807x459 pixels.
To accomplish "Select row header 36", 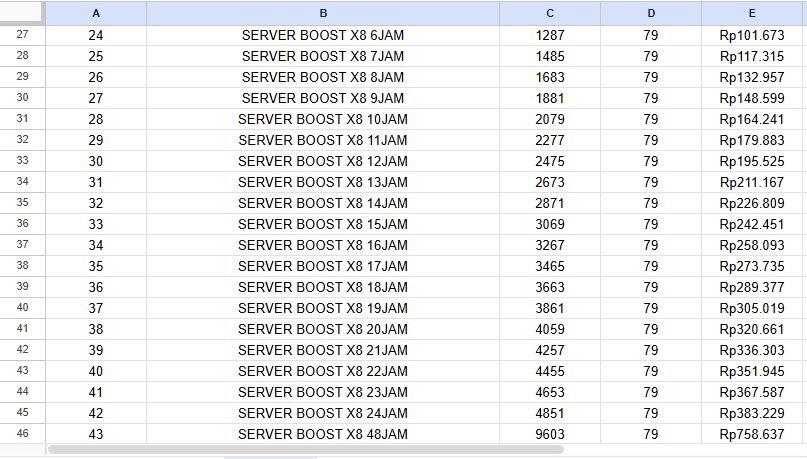I will [22, 224].
